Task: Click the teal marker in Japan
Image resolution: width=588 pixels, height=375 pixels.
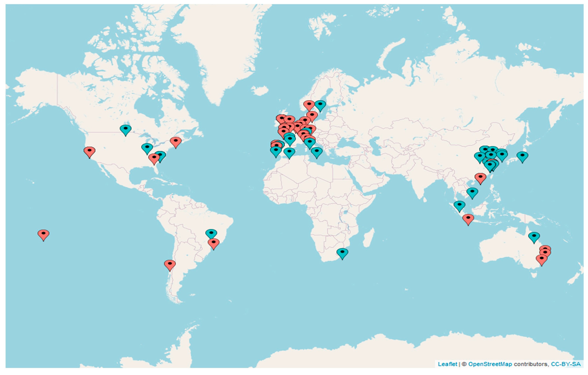Action: [x=522, y=156]
